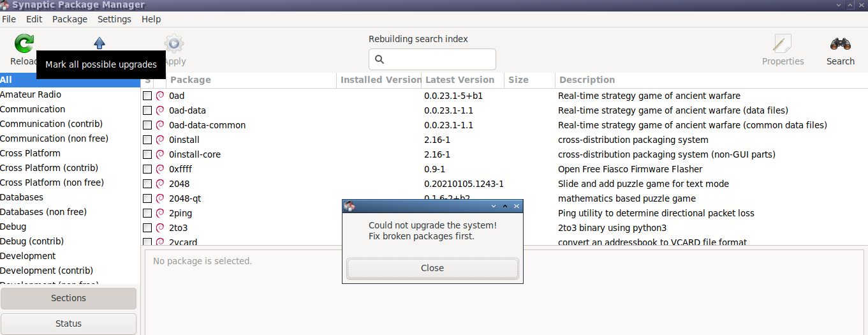Click the Debian swirl icon beside 0ad
Image resolution: width=868 pixels, height=335 pixels.
click(x=160, y=96)
